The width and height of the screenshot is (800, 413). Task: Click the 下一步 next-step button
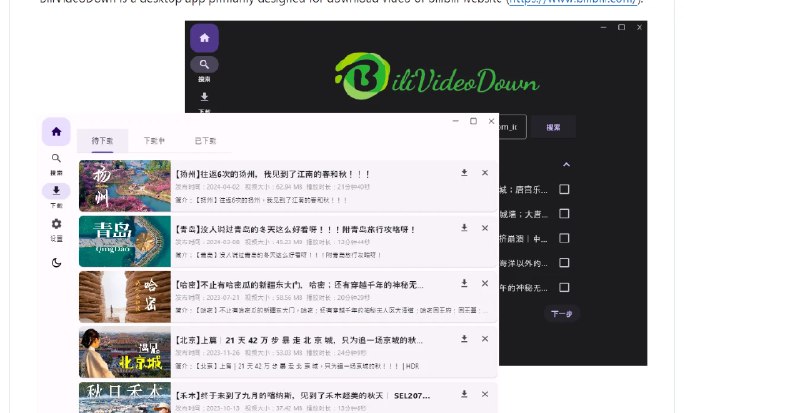[562, 313]
